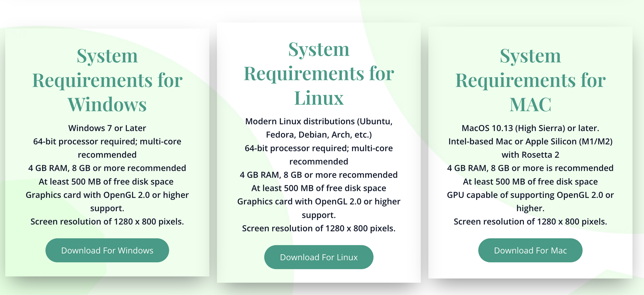Image resolution: width=644 pixels, height=295 pixels.
Task: Click 'Fedora, Debian, Arch, etc.)' text
Action: pos(319,135)
